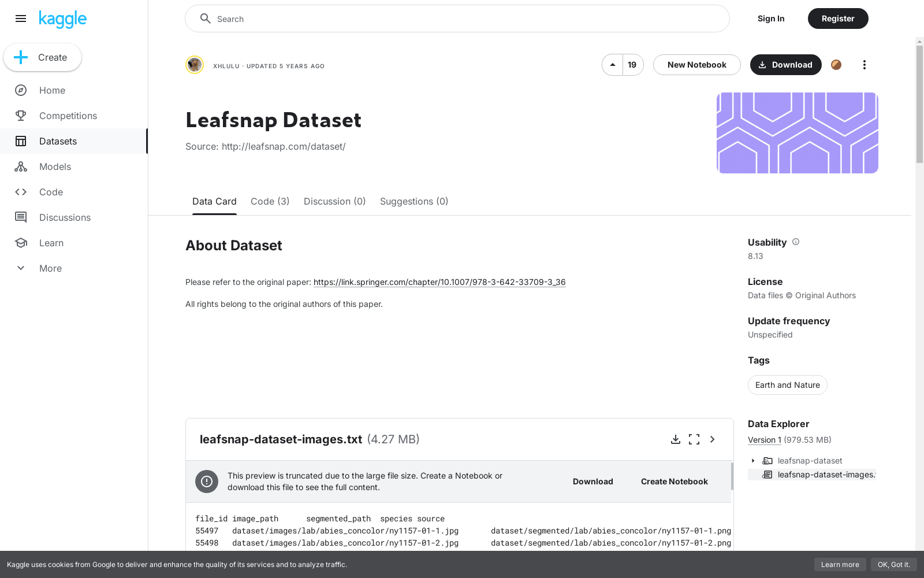Open Discussions in the sidebar
The image size is (924, 578).
[74, 217]
